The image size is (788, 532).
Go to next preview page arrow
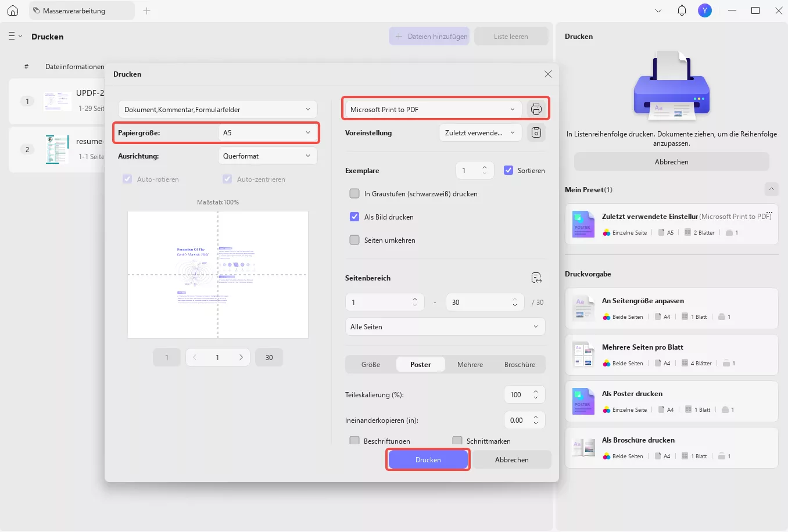pyautogui.click(x=241, y=357)
